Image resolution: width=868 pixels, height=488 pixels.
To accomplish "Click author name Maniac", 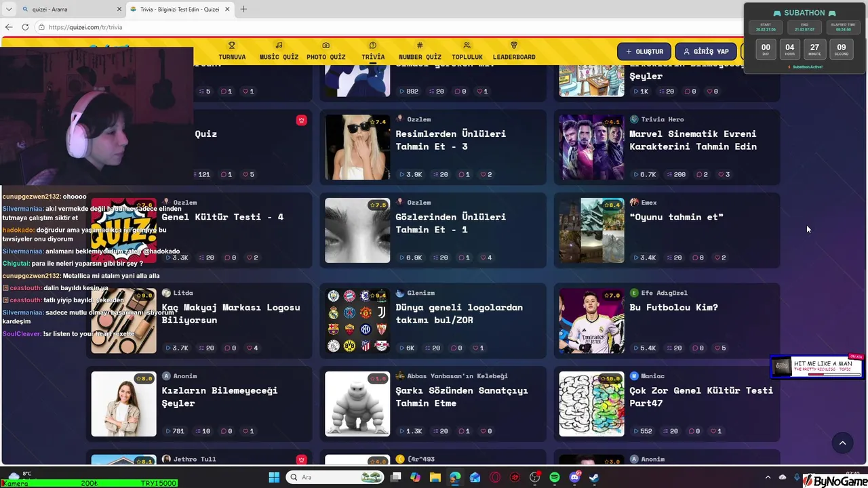I will pyautogui.click(x=653, y=375).
